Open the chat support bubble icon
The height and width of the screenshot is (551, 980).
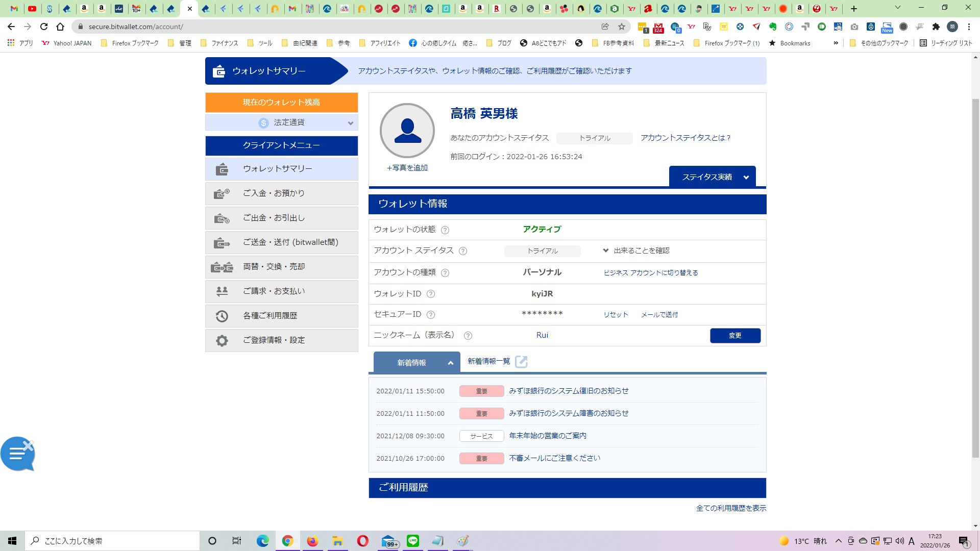pos(17,454)
